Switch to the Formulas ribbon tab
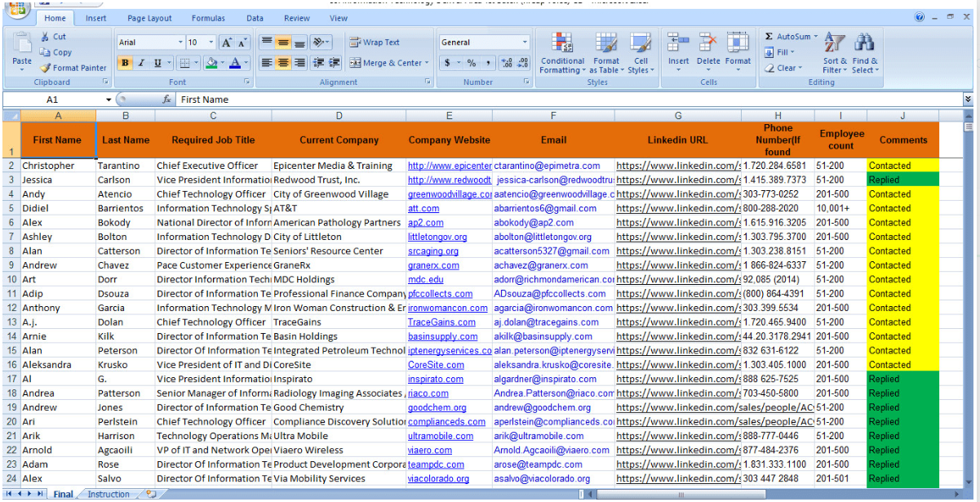The image size is (980, 502). click(208, 17)
